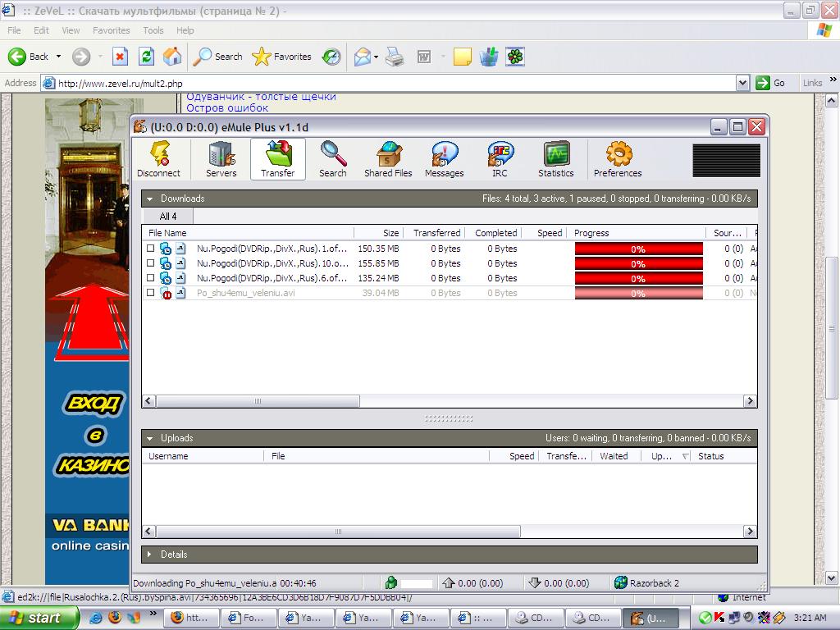Image resolution: width=840 pixels, height=630 pixels.
Task: Tick checkbox for Nu.Pogodi 1.of file
Action: tap(151, 248)
